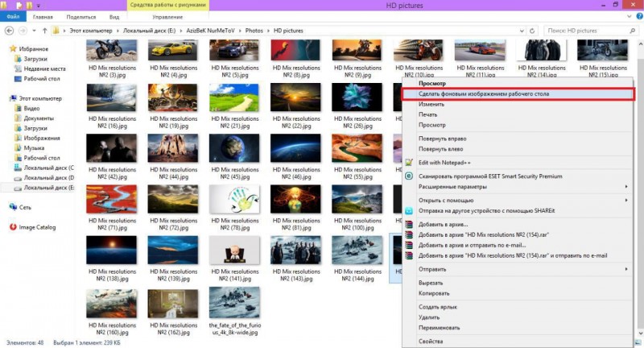
Task: Click the search magnifier icon
Action: 633,31
